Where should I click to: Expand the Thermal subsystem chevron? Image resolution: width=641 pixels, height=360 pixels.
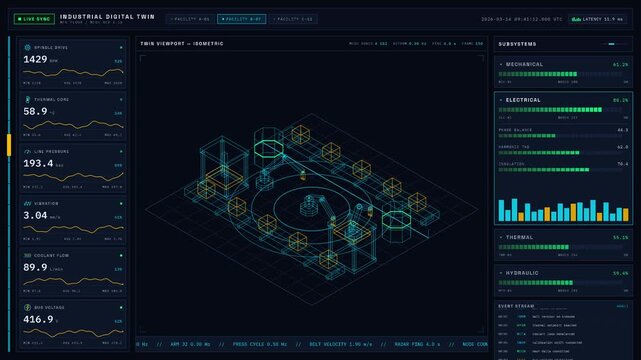point(501,237)
